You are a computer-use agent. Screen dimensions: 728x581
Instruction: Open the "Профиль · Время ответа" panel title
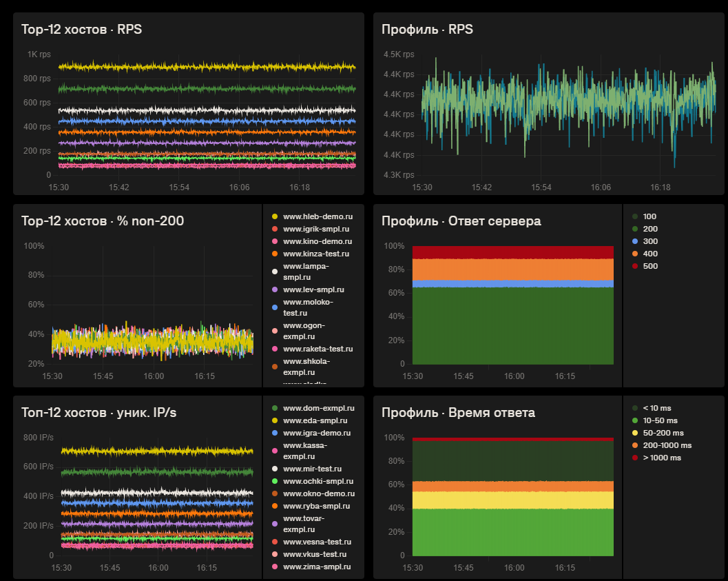tap(458, 412)
